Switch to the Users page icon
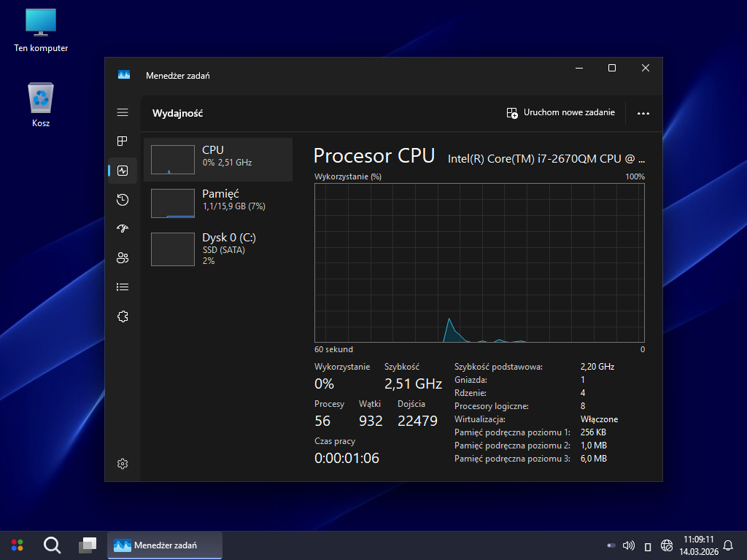The width and height of the screenshot is (747, 560). (123, 258)
